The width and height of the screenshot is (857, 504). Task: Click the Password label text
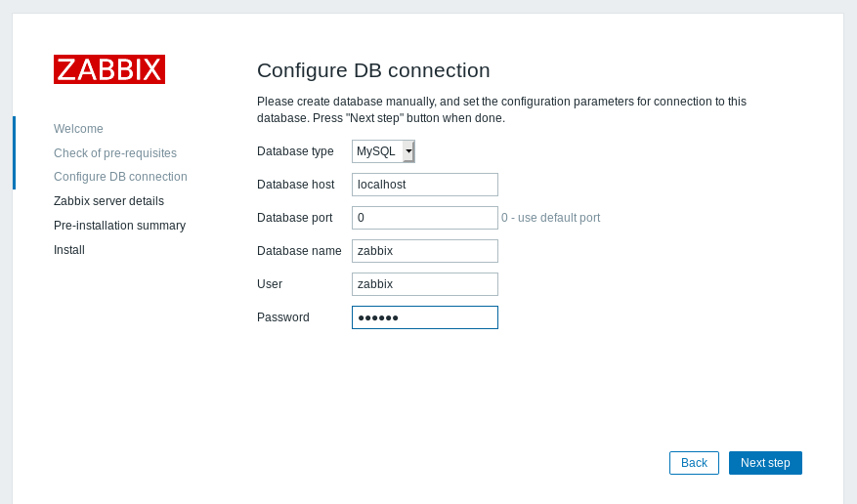283,317
